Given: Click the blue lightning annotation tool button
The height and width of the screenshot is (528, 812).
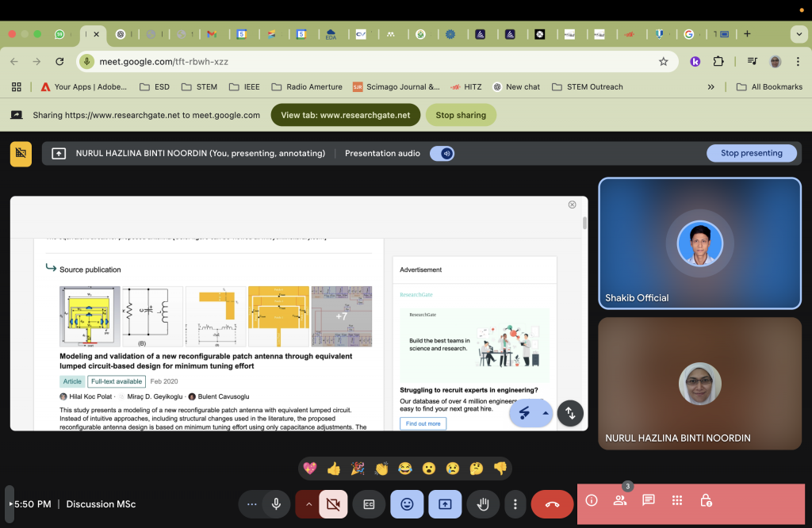Looking at the screenshot, I should point(525,413).
